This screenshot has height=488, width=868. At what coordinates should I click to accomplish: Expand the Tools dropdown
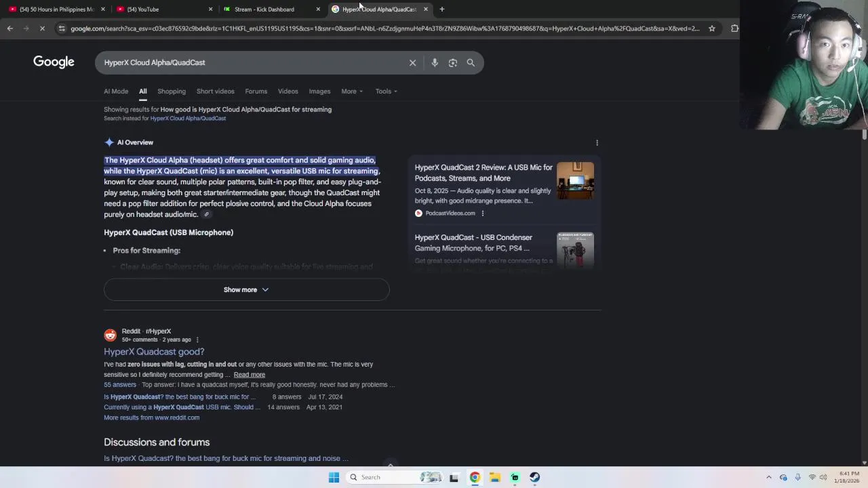tap(387, 91)
